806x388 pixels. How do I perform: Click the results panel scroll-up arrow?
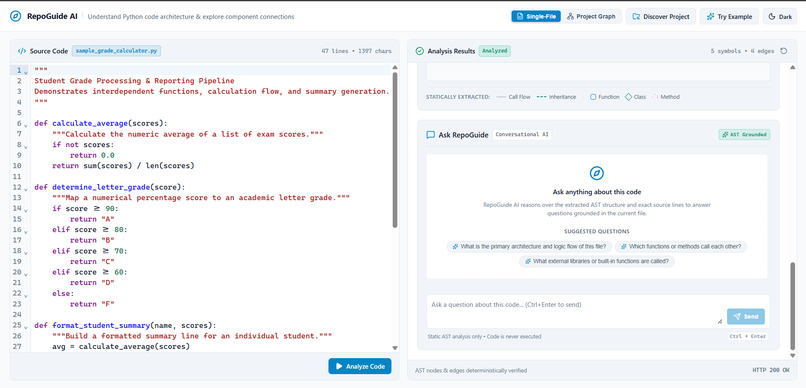[x=792, y=67]
